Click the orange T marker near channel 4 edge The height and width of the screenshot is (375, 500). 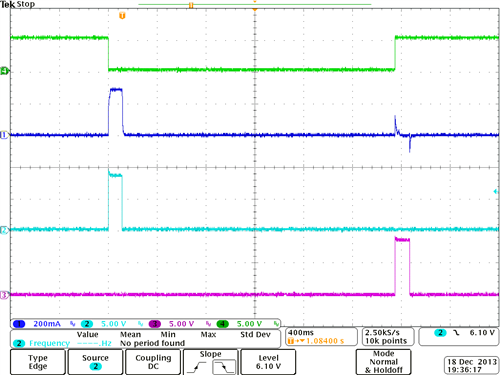click(x=122, y=15)
